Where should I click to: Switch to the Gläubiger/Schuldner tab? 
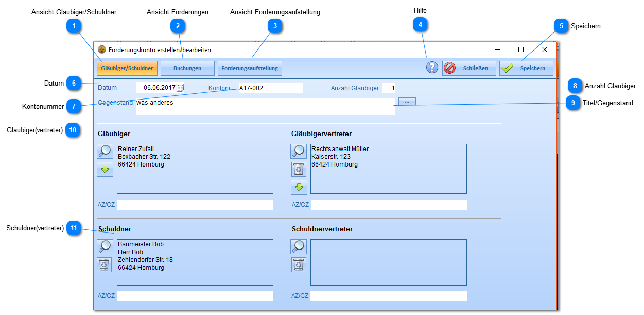point(127,68)
